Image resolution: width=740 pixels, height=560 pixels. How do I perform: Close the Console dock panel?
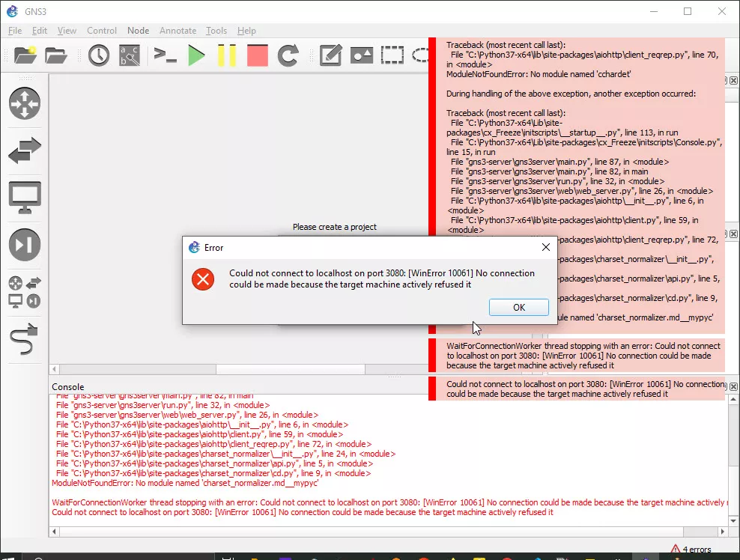733,386
